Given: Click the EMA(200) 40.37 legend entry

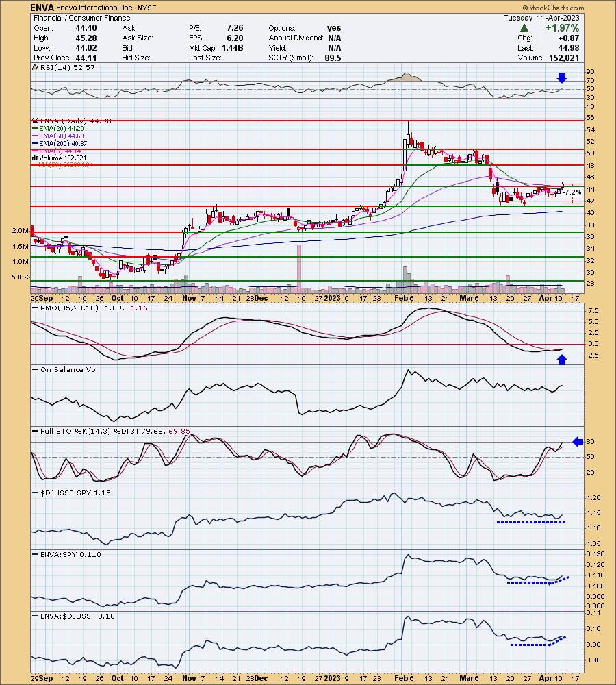Looking at the screenshot, I should pos(60,143).
